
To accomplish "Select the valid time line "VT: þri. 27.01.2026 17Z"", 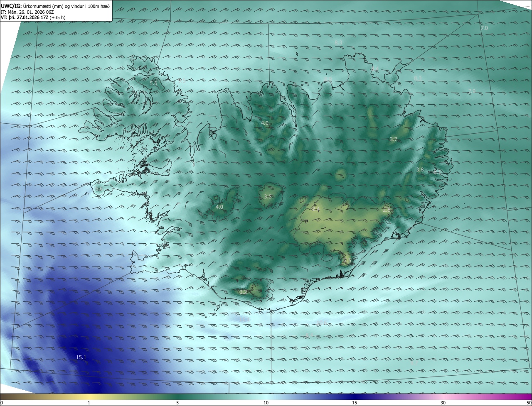I will tap(24, 17).
